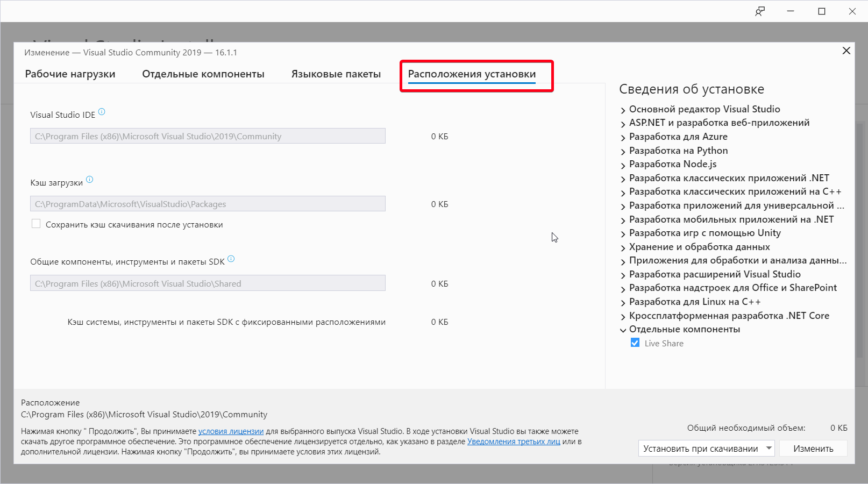Expand Разработка на Python

(x=623, y=152)
